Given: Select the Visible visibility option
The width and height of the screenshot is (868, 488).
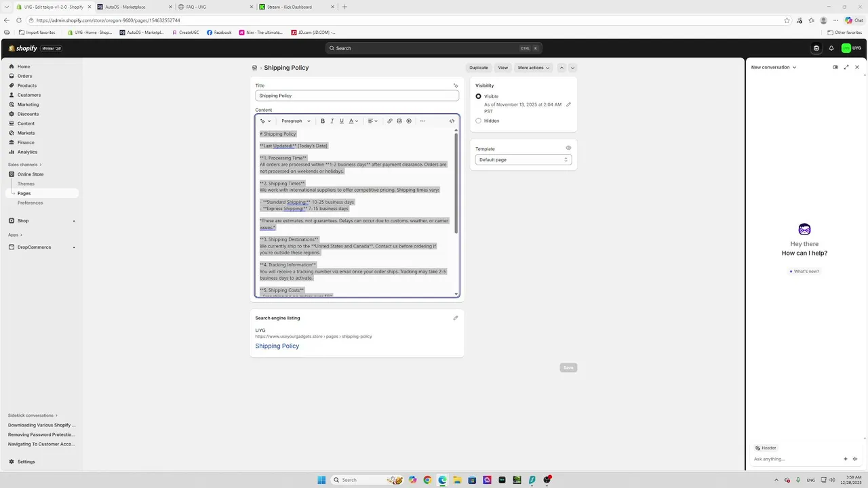Looking at the screenshot, I should coord(478,96).
